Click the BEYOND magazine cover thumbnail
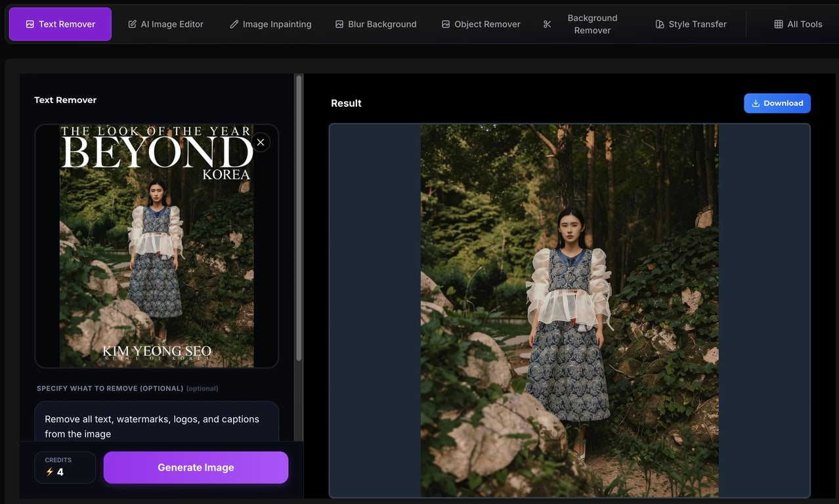 pyautogui.click(x=156, y=245)
